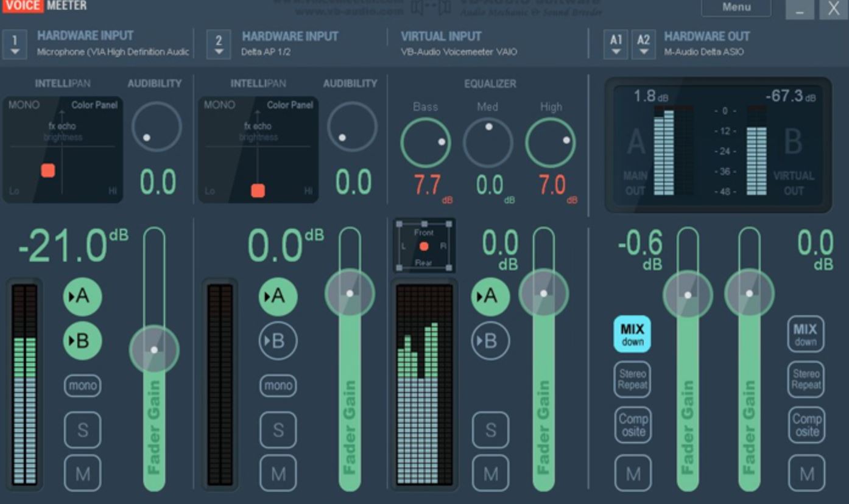Solo Hardware Input 2
The height and width of the screenshot is (504, 849).
pyautogui.click(x=278, y=430)
